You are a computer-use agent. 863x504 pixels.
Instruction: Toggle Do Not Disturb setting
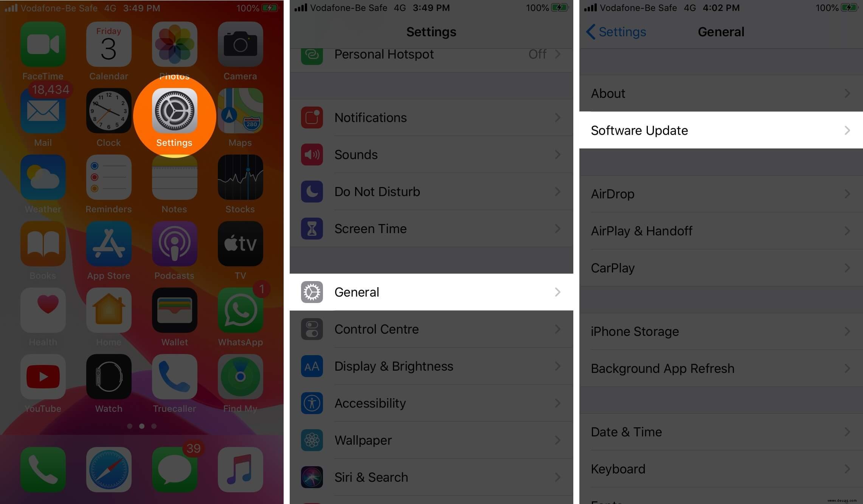tap(431, 192)
